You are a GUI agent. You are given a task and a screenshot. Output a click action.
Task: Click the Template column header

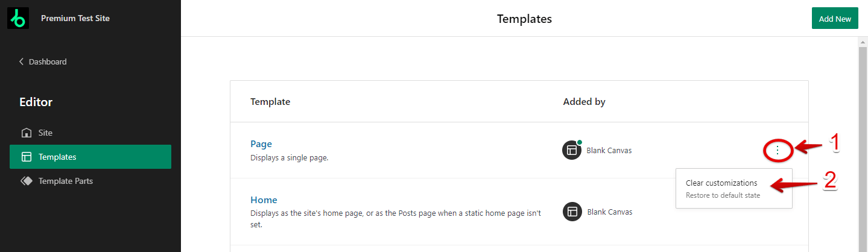270,102
